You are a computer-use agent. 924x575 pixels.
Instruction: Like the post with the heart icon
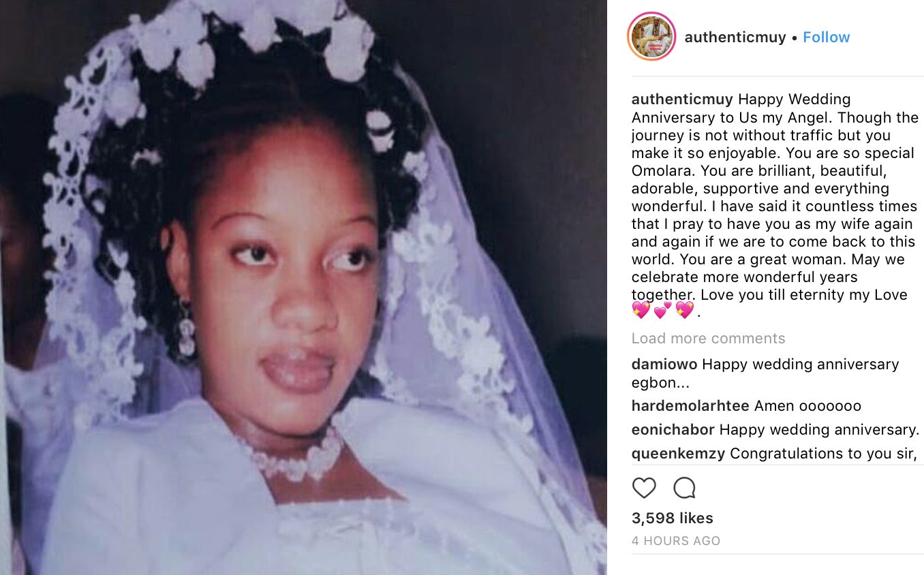pos(644,488)
